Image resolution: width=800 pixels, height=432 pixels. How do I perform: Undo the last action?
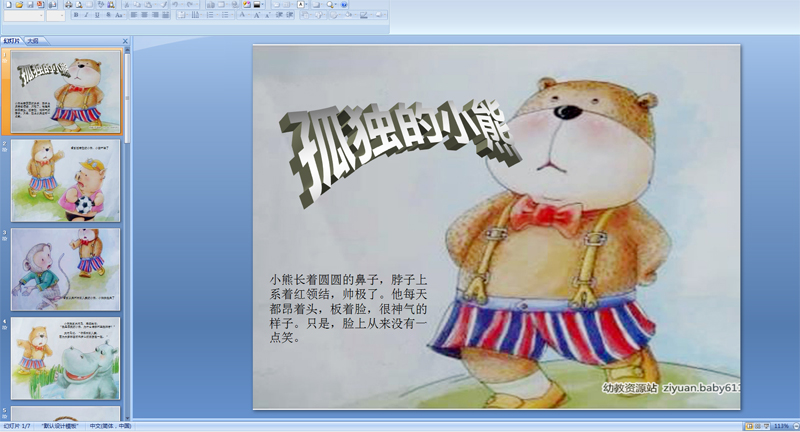[x=175, y=5]
